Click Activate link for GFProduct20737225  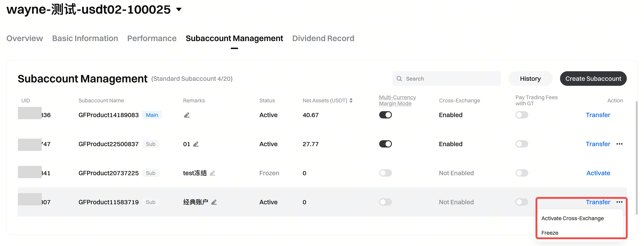598,173
